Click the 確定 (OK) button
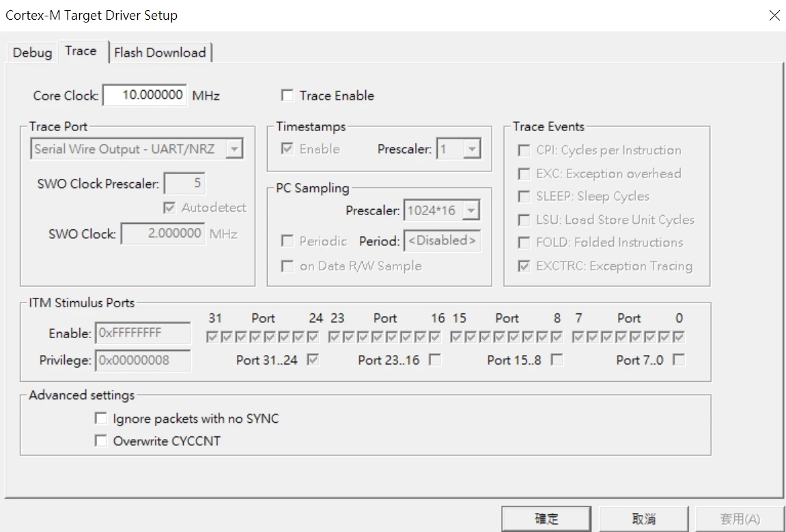The image size is (786, 532). tap(546, 518)
